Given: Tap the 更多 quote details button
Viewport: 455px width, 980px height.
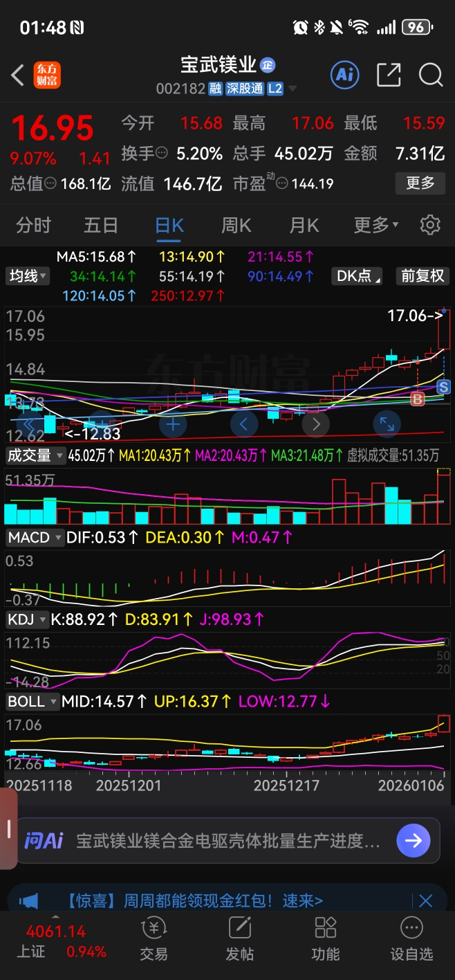Looking at the screenshot, I should tap(420, 183).
